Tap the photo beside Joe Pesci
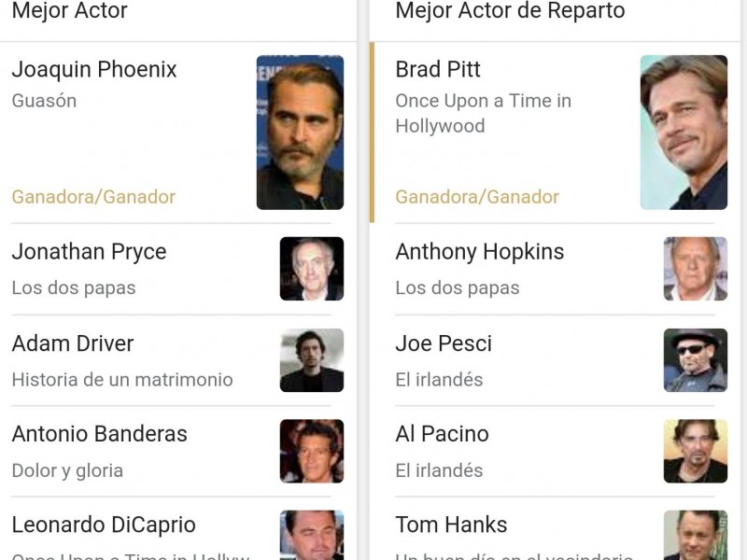Image resolution: width=747 pixels, height=560 pixels. (696, 360)
